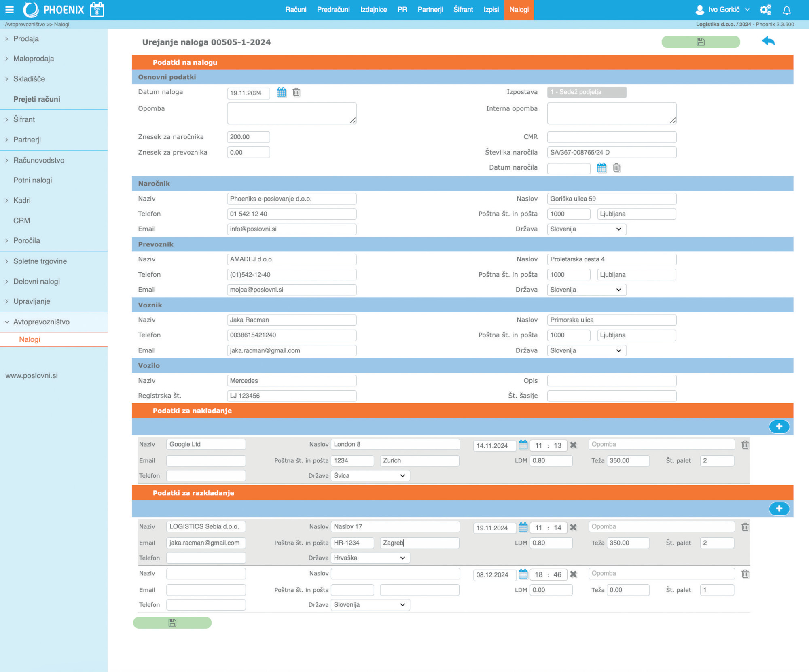Screen dimensions: 809x672
Task: Click the CMR input field
Action: click(611, 137)
